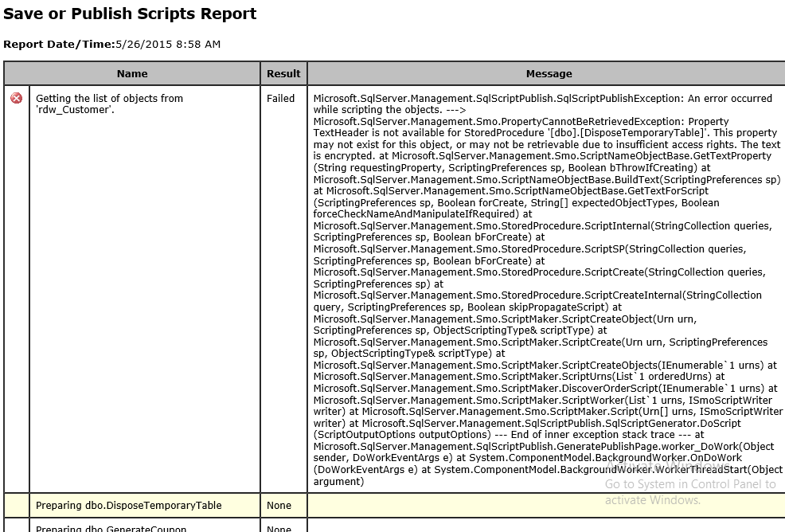Toggle selection of the 'Failed' result cell
Viewport: 785px width, 532px height.
tap(283, 99)
